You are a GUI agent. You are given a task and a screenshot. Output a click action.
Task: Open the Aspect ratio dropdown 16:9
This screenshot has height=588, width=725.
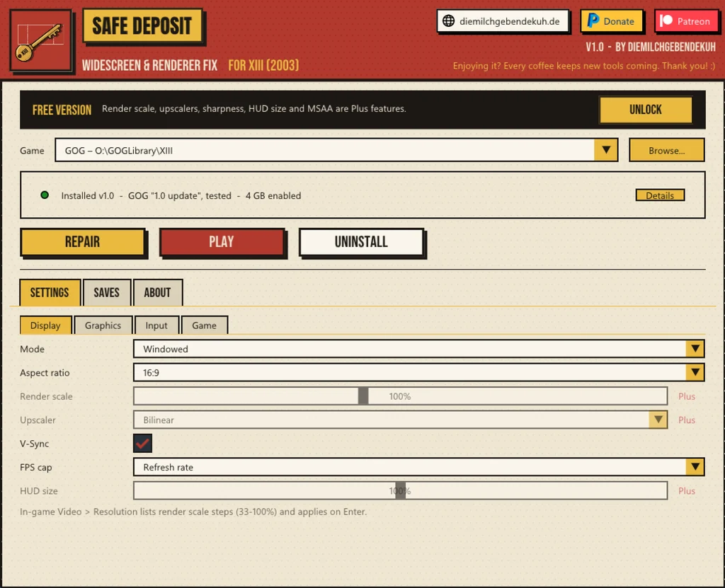click(x=418, y=373)
